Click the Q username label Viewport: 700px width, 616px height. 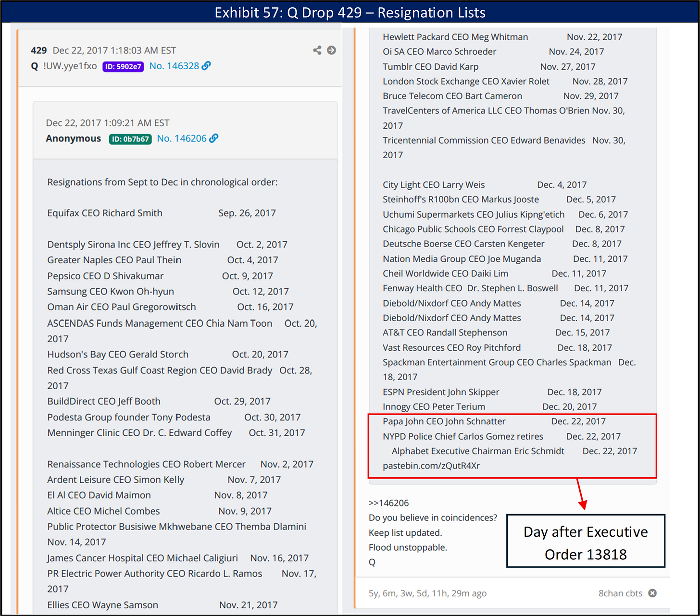pyautogui.click(x=35, y=66)
